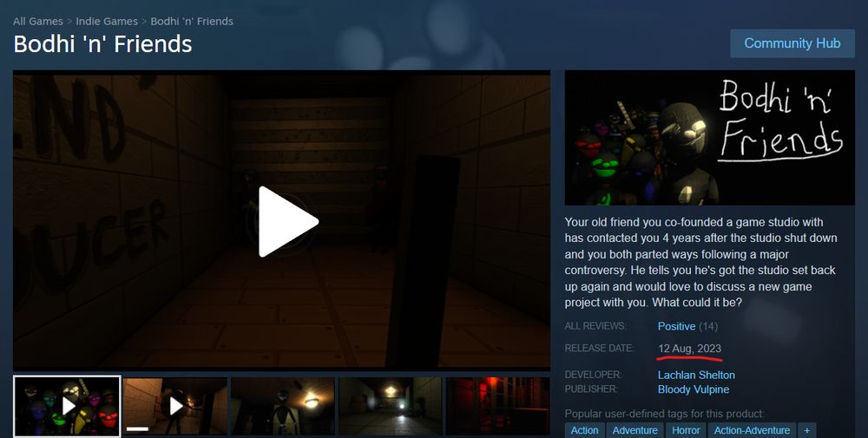Click the review count (14)
The image size is (868, 438).
[708, 326]
